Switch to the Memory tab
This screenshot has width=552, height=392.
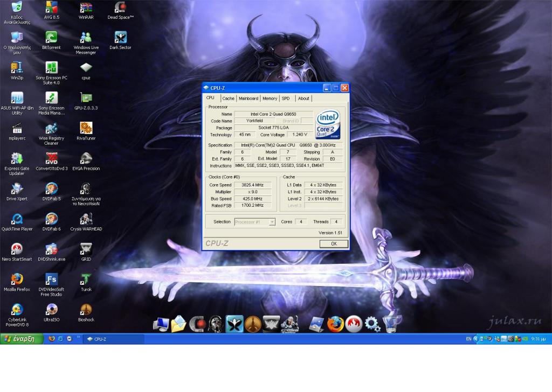(x=270, y=99)
